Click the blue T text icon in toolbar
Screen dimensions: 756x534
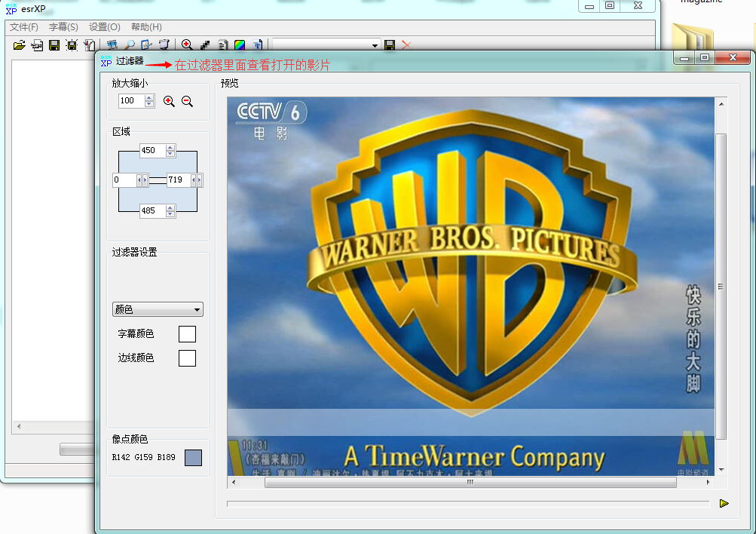click(257, 45)
